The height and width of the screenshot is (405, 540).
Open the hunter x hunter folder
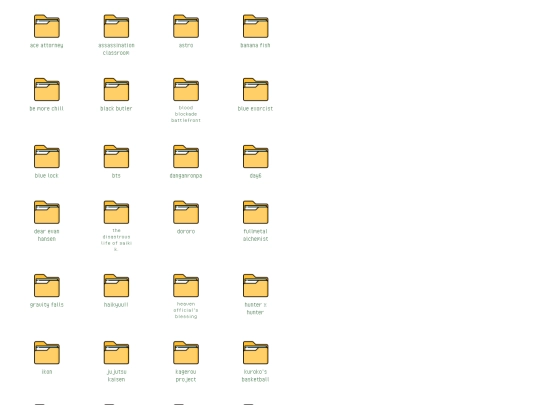256,286
